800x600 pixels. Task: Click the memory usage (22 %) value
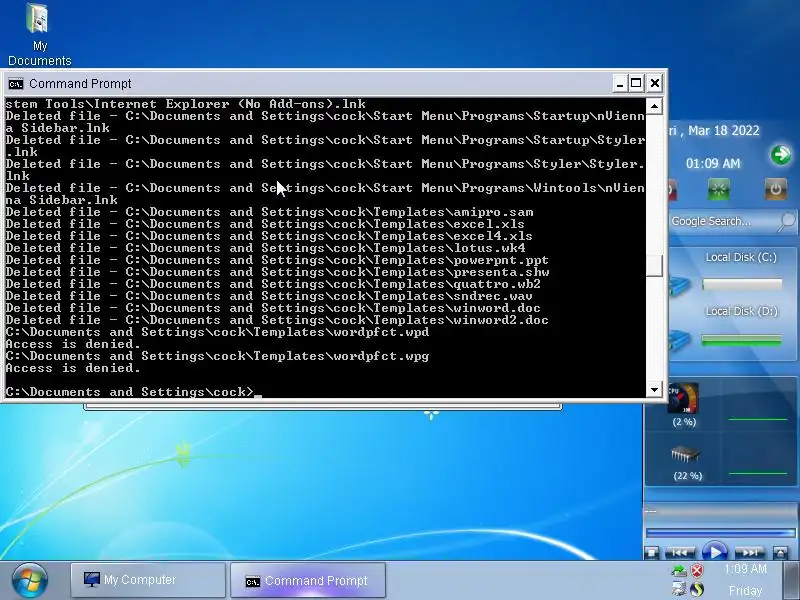[687, 476]
